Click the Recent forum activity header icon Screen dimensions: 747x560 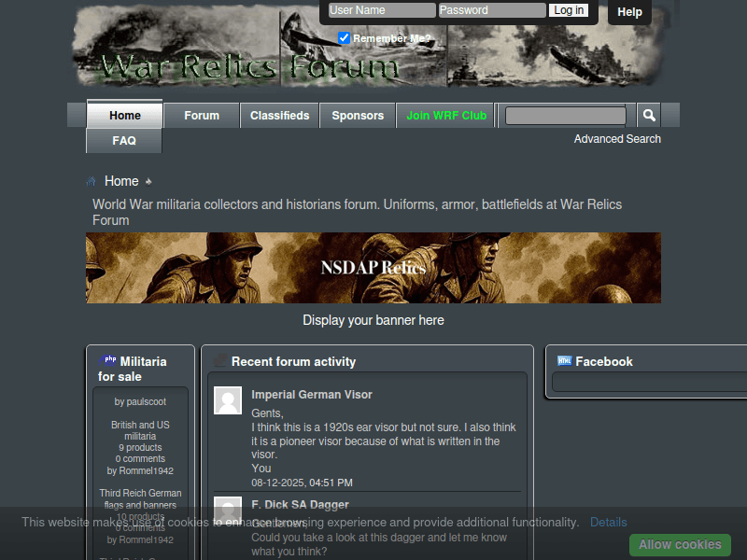220,361
